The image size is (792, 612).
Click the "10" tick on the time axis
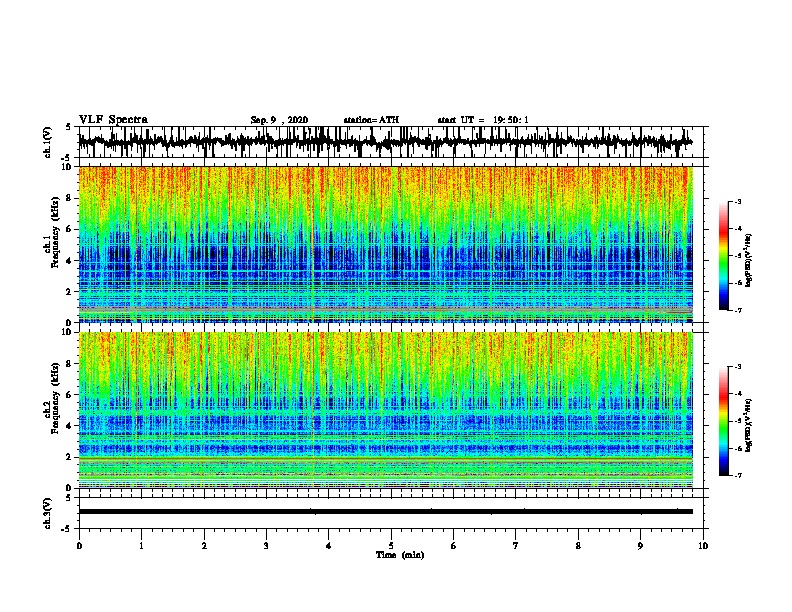pyautogui.click(x=703, y=546)
